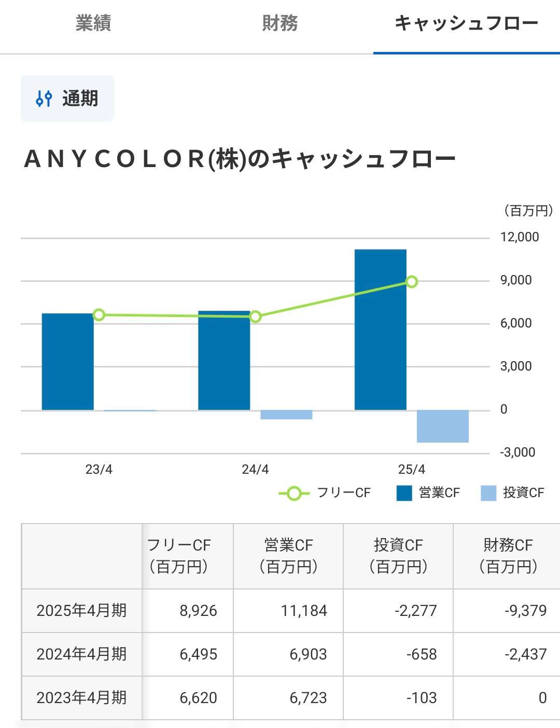The width and height of the screenshot is (560, 728).
Task: Click the 2025年4月期 row header
Action: pyautogui.click(x=81, y=611)
